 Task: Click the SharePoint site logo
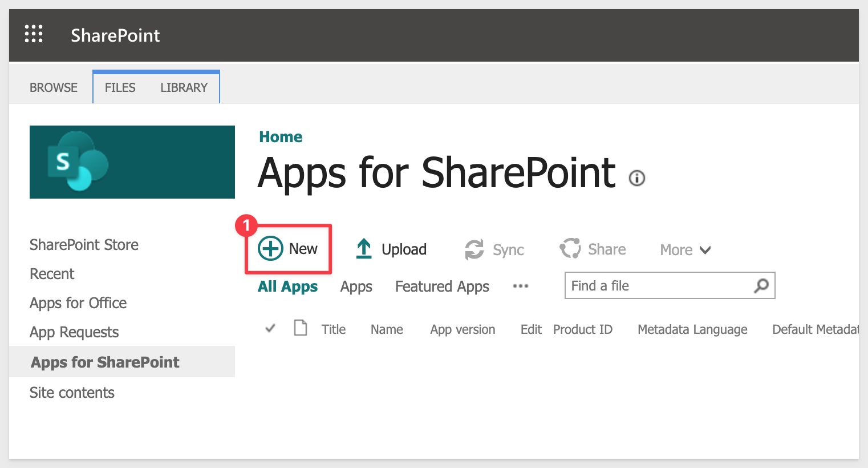[132, 162]
